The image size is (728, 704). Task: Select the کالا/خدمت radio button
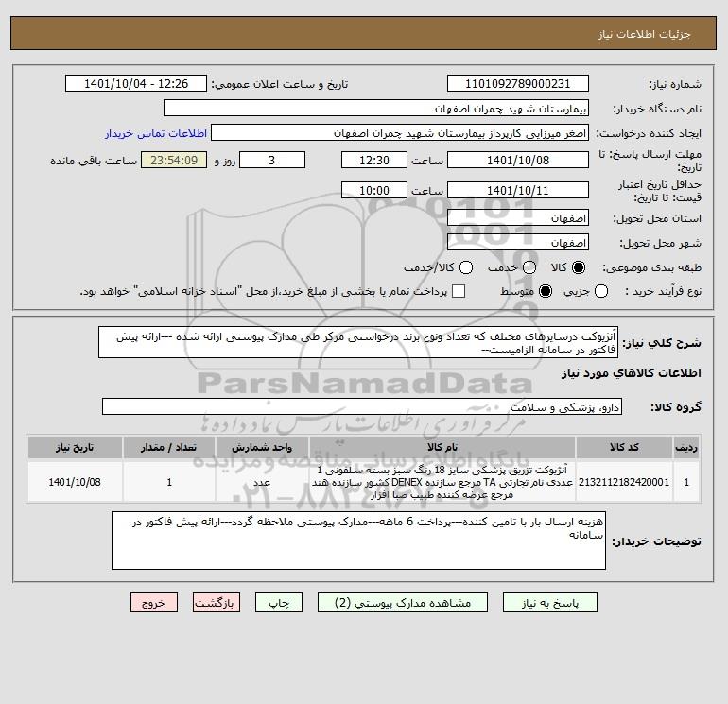[466, 267]
